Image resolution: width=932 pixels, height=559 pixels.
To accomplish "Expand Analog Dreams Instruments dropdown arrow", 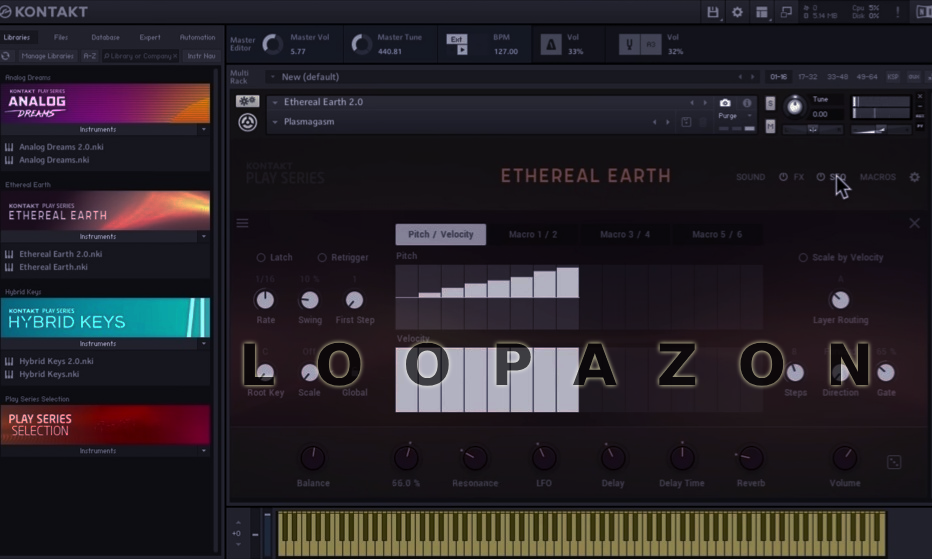I will [x=204, y=129].
